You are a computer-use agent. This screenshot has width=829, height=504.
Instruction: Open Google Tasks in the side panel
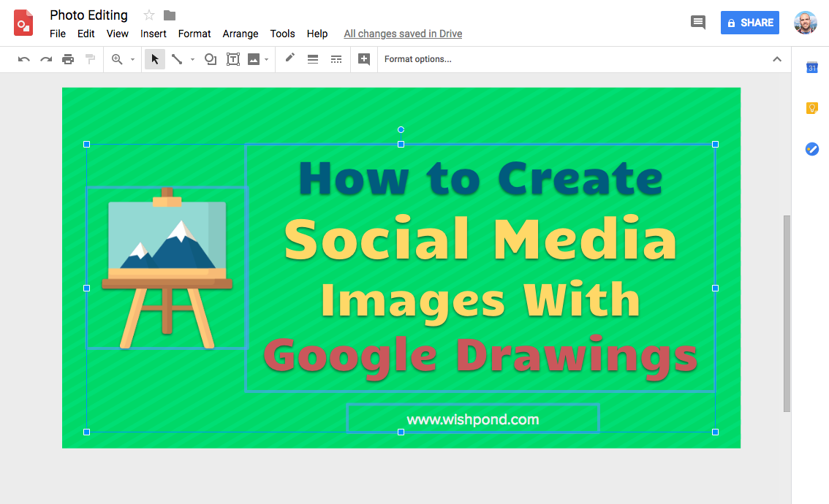pos(812,150)
